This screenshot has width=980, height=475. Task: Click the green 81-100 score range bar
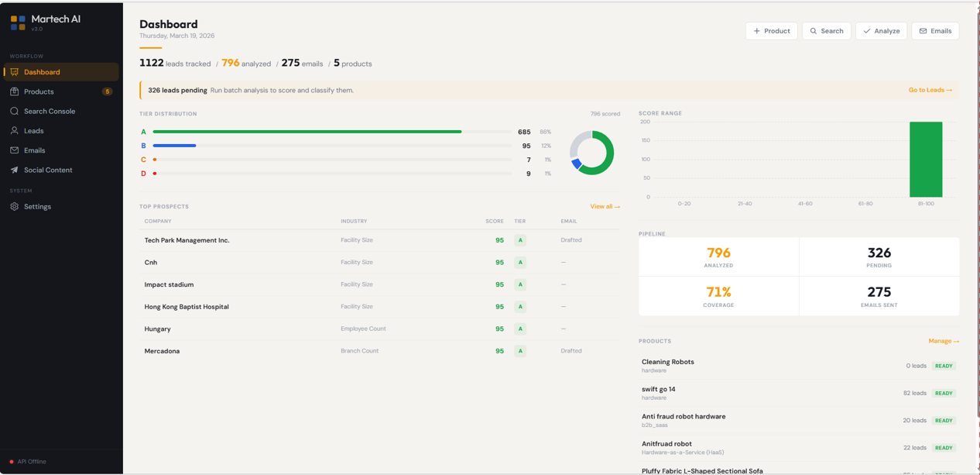click(x=926, y=160)
